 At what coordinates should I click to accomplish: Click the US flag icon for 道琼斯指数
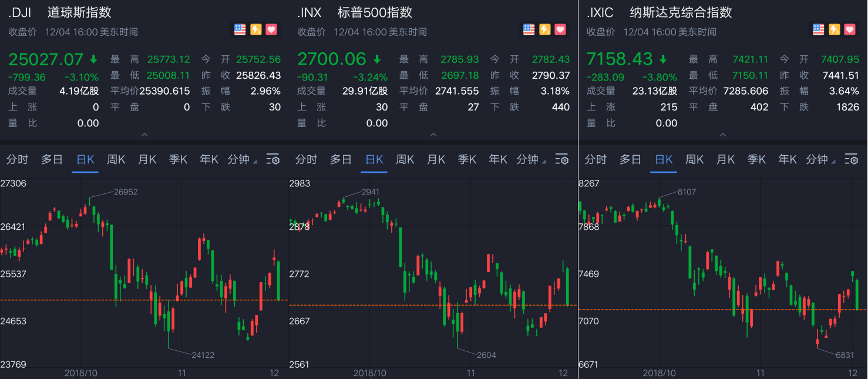point(240,29)
